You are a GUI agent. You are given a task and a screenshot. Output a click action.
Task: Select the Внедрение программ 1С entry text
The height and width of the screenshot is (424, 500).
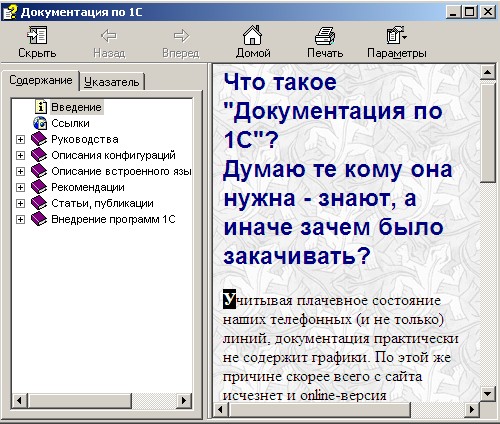pyautogui.click(x=113, y=219)
